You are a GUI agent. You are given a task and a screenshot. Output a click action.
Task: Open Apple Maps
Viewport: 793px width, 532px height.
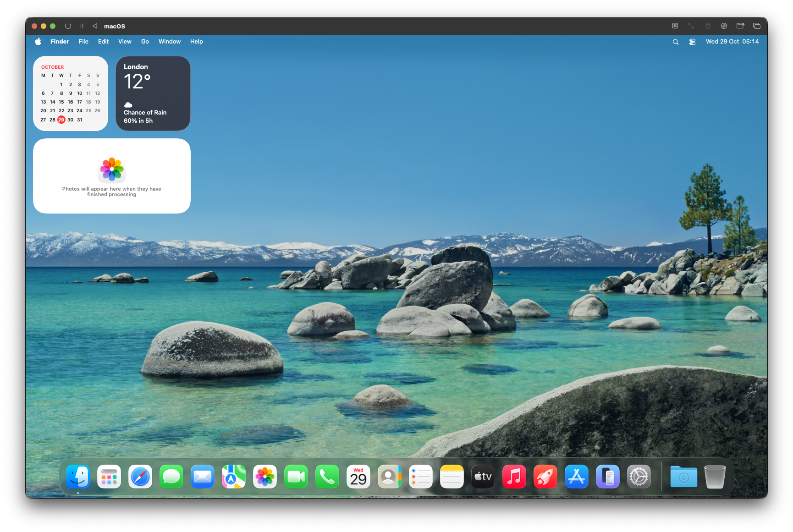click(x=233, y=477)
